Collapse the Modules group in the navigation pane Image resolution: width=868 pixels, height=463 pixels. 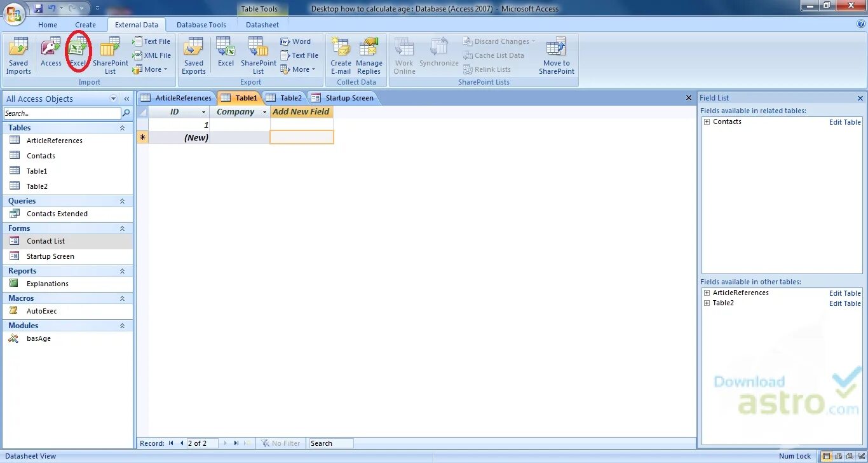(x=122, y=326)
